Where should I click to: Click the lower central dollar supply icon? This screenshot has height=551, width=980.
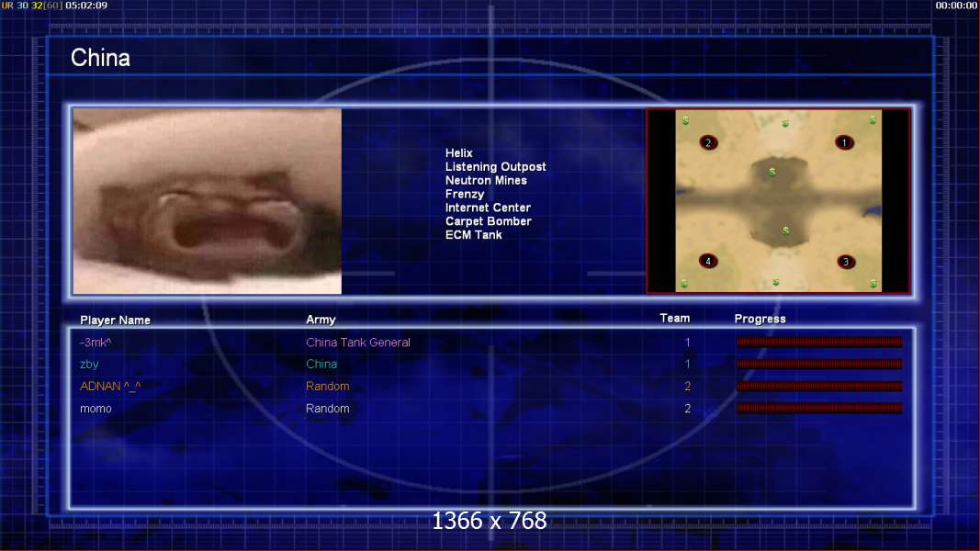[785, 231]
